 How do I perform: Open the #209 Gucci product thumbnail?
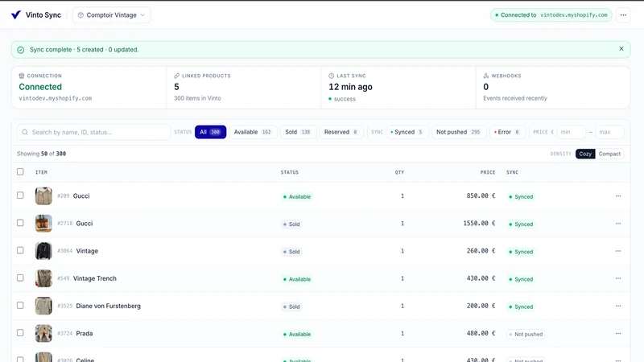tap(43, 195)
